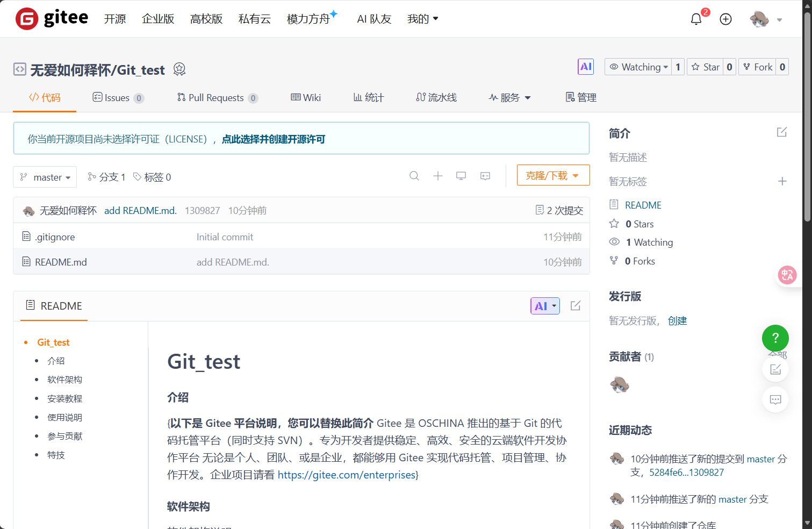The width and height of the screenshot is (812, 529).
Task: Click the comment-board icon in file toolbar
Action: coord(485,176)
